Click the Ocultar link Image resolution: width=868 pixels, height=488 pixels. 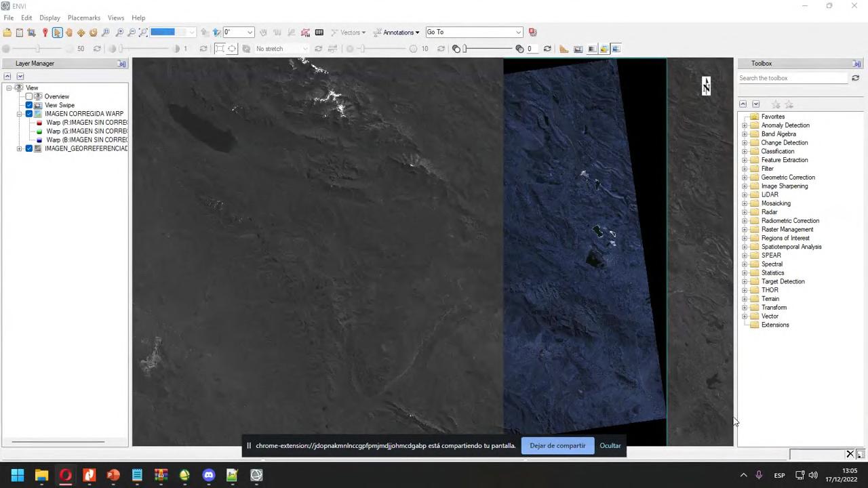pos(610,446)
